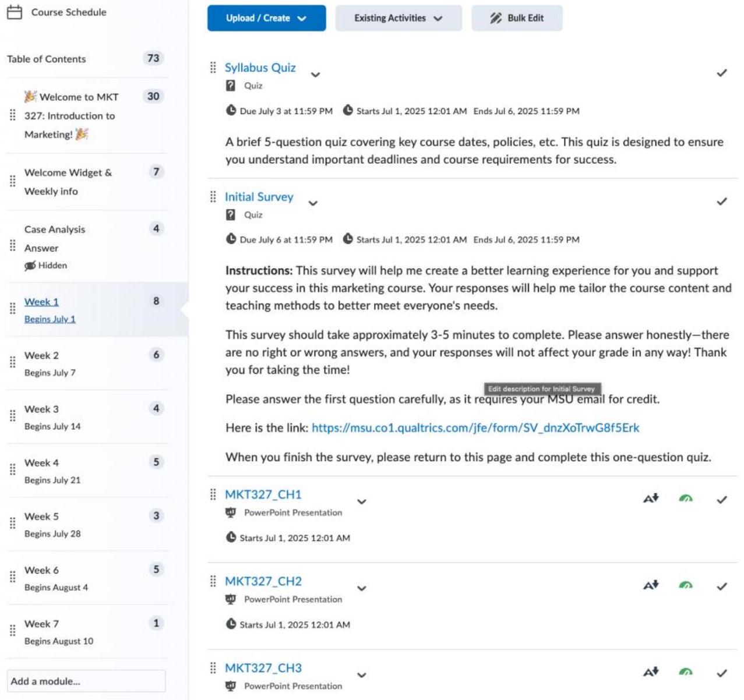Open the Qualtrics survey link
This screenshot has width=744, height=700.
click(475, 428)
